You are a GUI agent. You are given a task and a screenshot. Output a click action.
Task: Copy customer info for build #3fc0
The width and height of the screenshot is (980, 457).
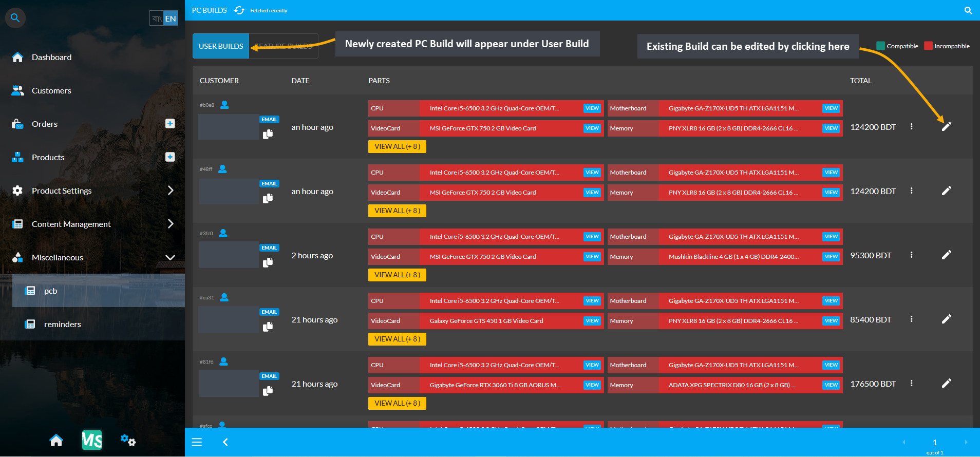pos(268,263)
